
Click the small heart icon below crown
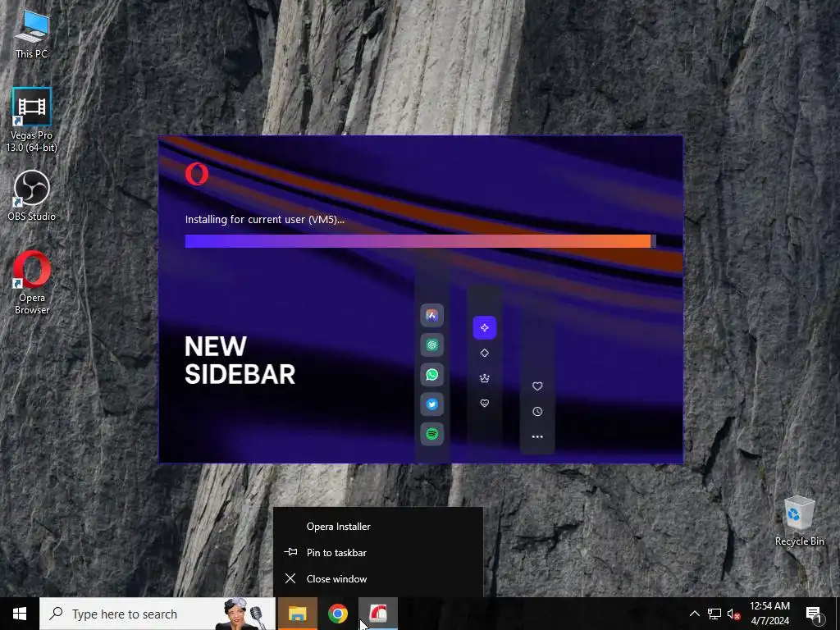click(x=484, y=404)
